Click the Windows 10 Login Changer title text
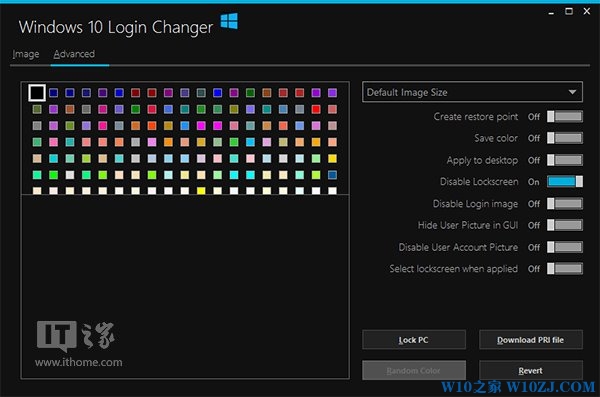 (116, 27)
